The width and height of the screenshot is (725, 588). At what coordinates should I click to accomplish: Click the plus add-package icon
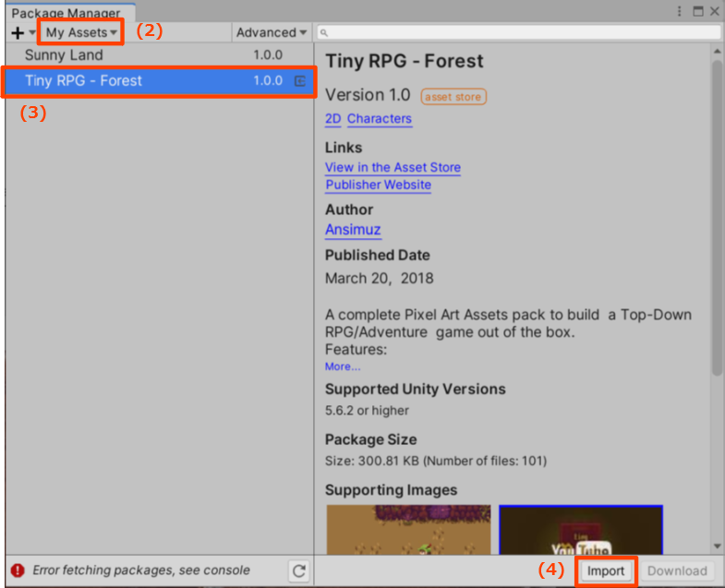pyautogui.click(x=18, y=33)
